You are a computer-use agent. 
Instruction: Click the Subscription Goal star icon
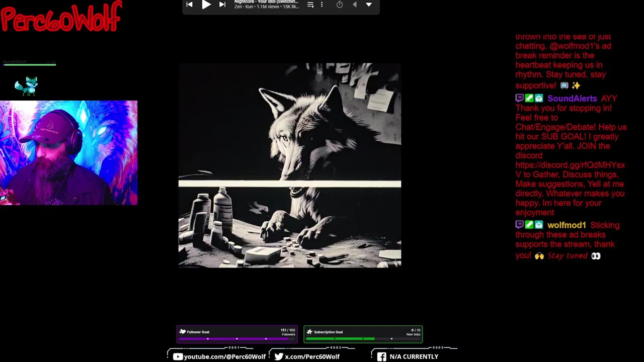309,332
